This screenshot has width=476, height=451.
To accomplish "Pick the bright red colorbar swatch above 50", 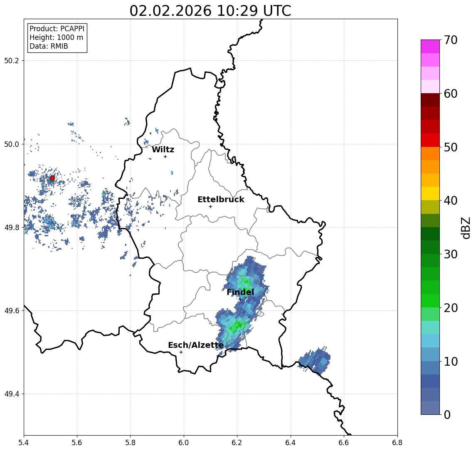I will [x=430, y=140].
